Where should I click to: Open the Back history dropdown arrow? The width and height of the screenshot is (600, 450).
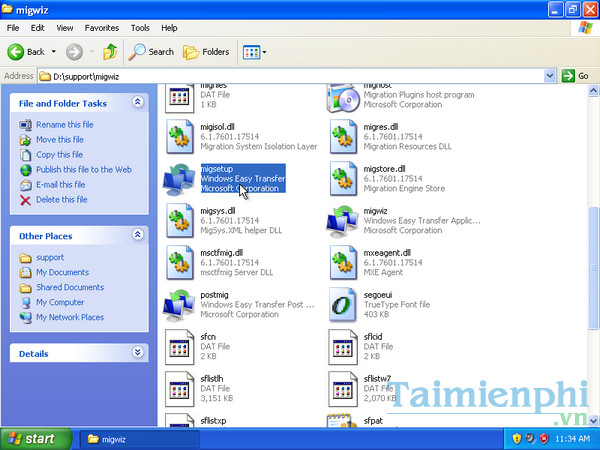(54, 52)
